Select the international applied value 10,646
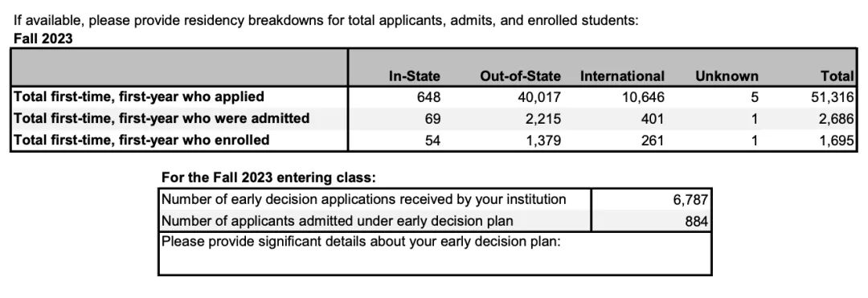This screenshot has height=298, width=868. coord(643,97)
